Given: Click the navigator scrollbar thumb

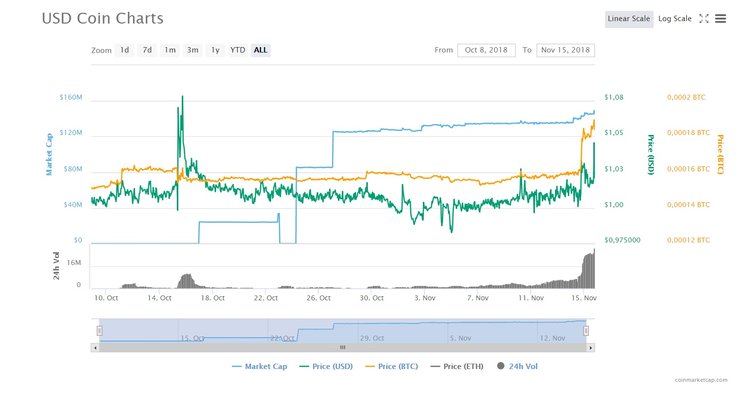Looking at the screenshot, I should [342, 348].
